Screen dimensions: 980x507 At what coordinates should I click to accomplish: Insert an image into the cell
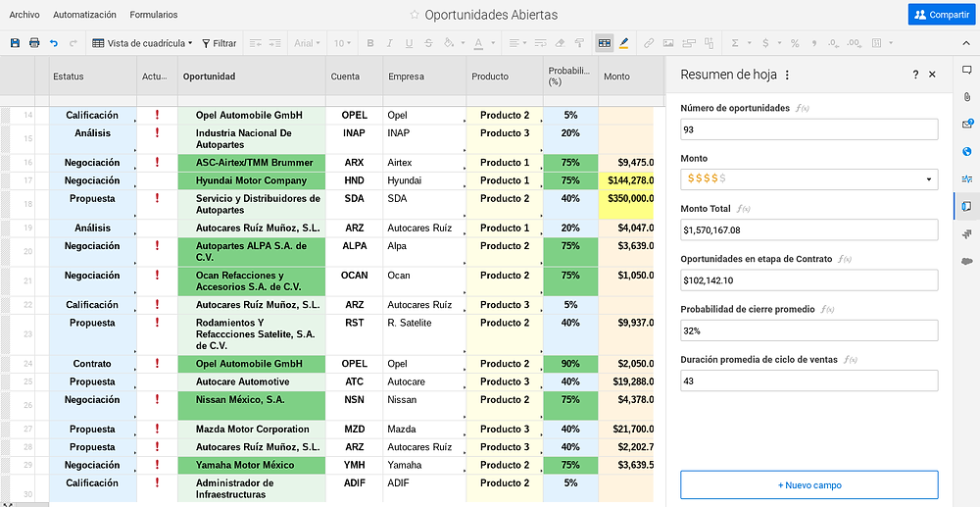668,43
